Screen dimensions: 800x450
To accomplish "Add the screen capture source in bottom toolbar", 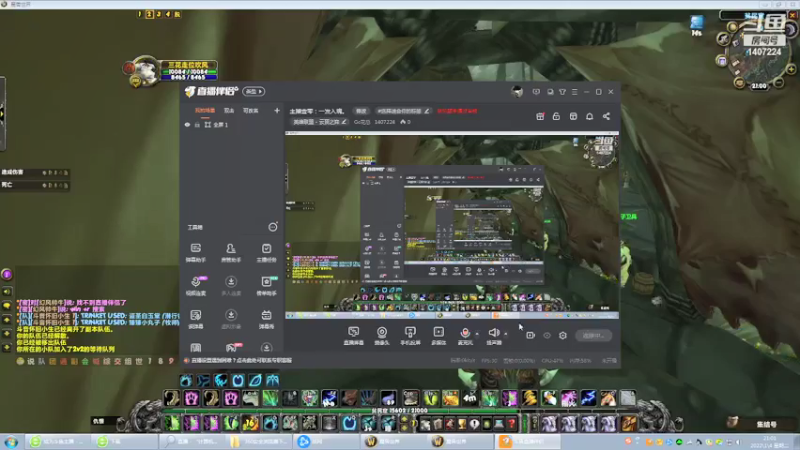I will (354, 336).
